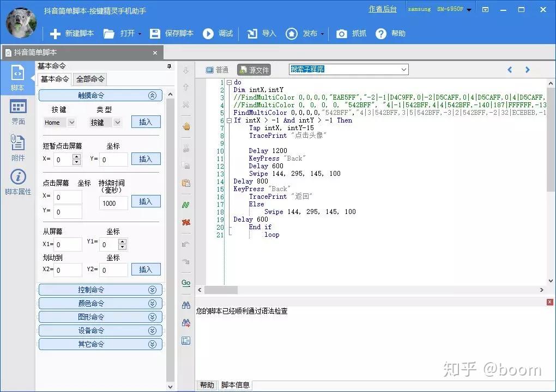556x392 pixels.
Task: Click the New Script plus icon
Action: coord(55,34)
